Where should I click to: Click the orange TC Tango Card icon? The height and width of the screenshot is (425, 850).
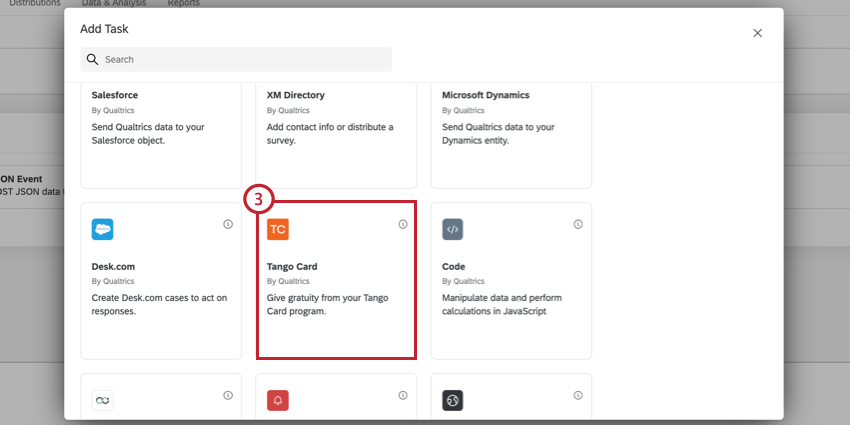point(278,229)
